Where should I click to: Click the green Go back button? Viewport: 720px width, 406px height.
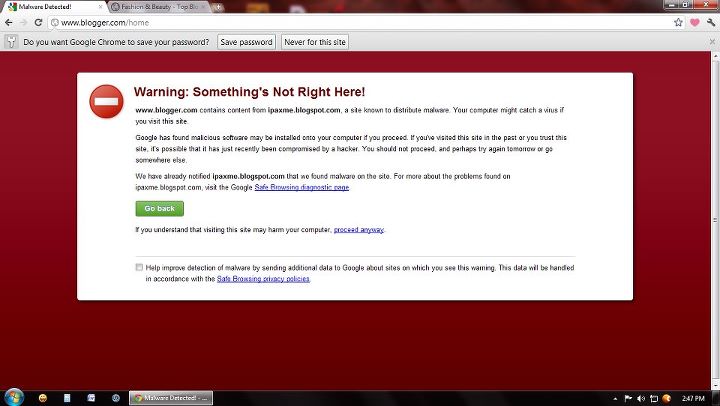160,209
